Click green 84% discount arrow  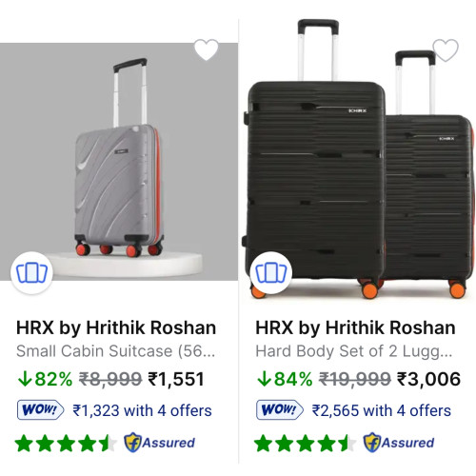click(264, 379)
